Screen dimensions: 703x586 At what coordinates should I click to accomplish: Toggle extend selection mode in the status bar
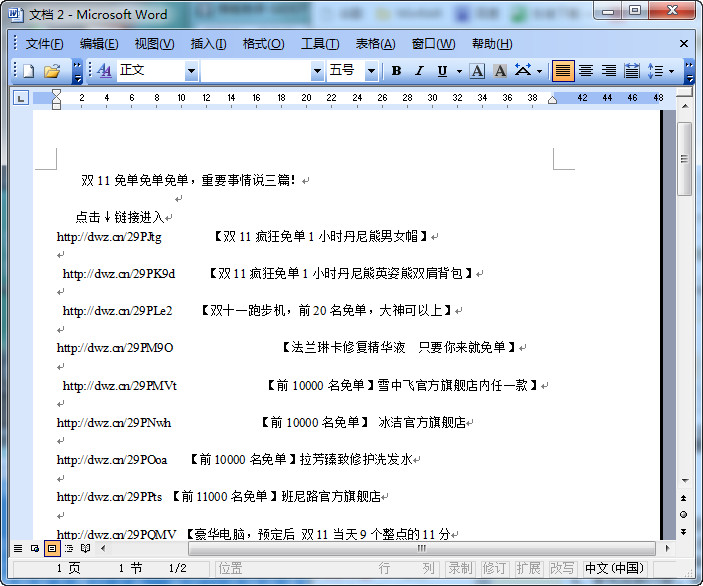528,568
